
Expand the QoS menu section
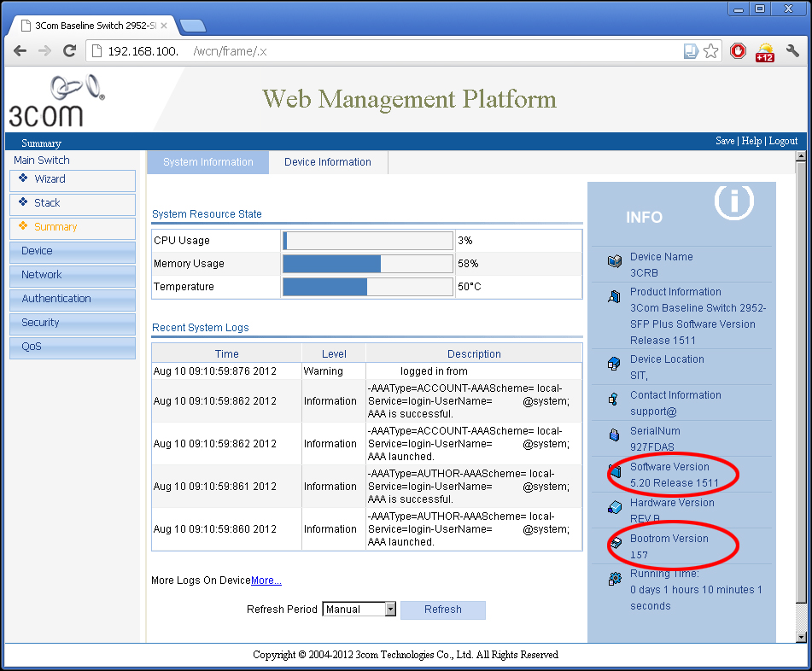[73, 347]
